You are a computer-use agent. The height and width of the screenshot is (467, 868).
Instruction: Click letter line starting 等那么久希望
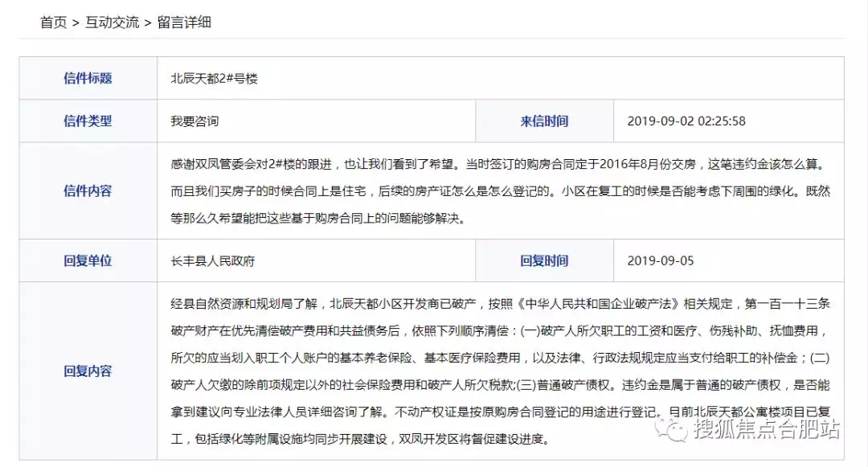click(x=319, y=219)
